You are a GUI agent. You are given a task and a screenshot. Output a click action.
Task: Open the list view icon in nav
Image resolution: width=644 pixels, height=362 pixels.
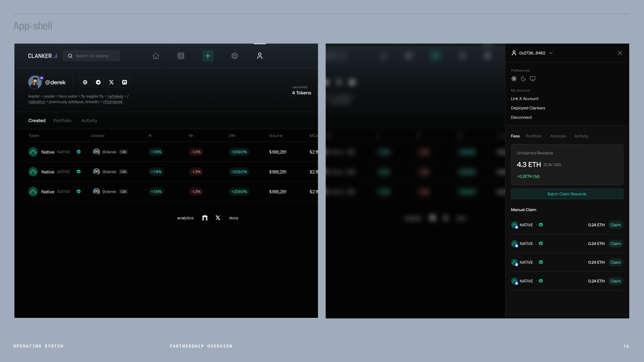point(181,56)
